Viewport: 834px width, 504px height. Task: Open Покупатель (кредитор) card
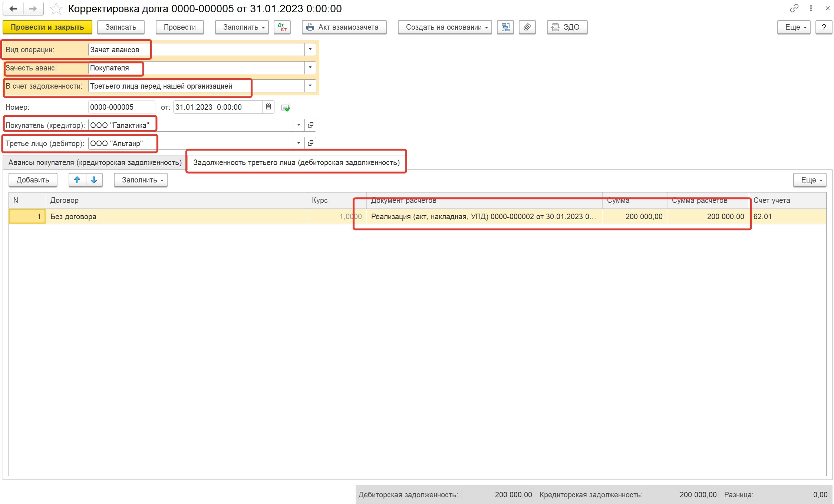[x=310, y=125]
